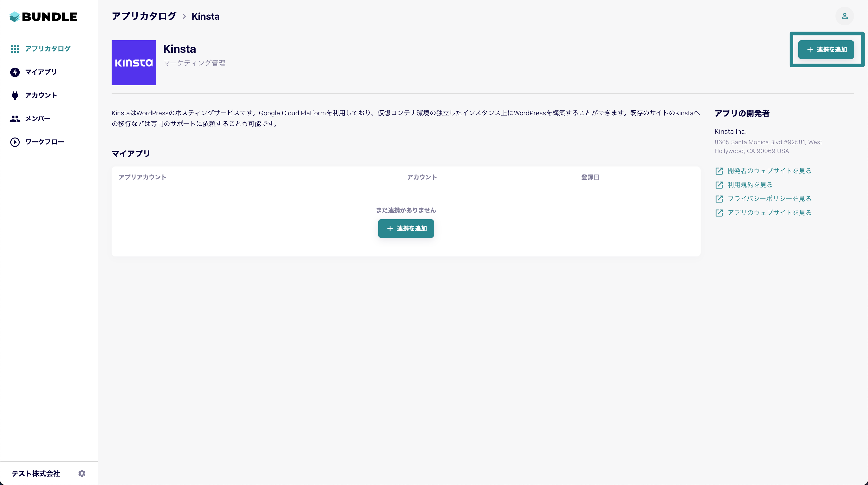Click the ワークフロー play circle icon
The height and width of the screenshot is (485, 868).
click(x=15, y=142)
